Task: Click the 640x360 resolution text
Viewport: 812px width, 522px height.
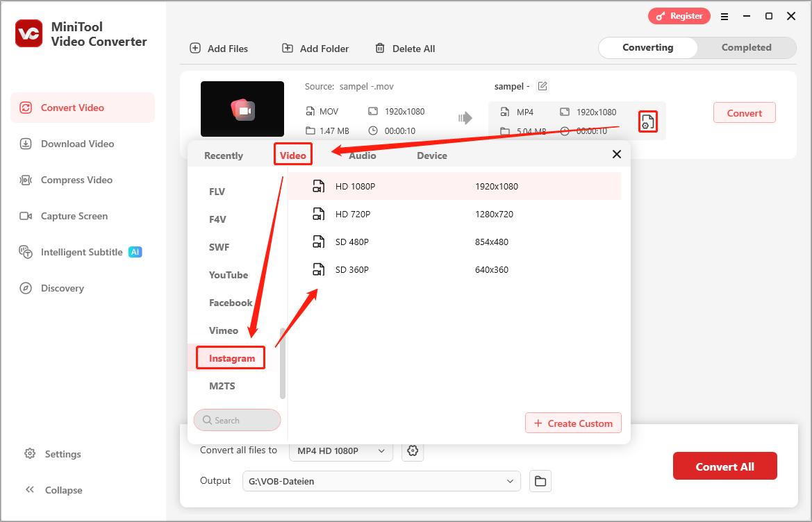Action: click(492, 269)
